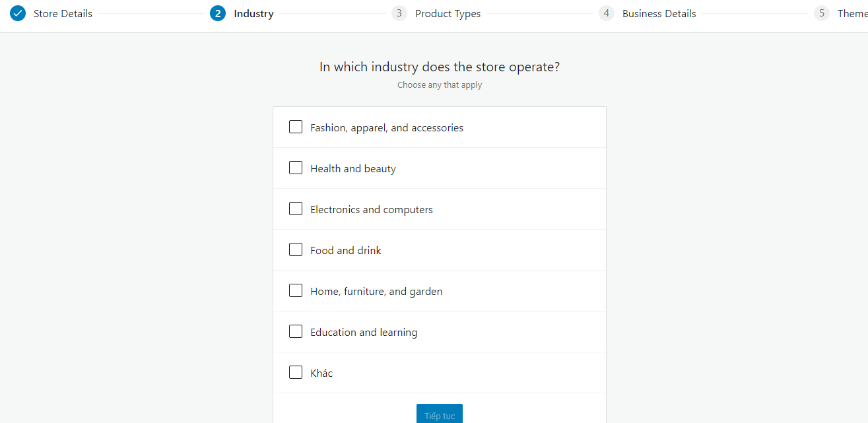The height and width of the screenshot is (423, 868).
Task: Tick the Khác checkbox
Action: pos(296,372)
